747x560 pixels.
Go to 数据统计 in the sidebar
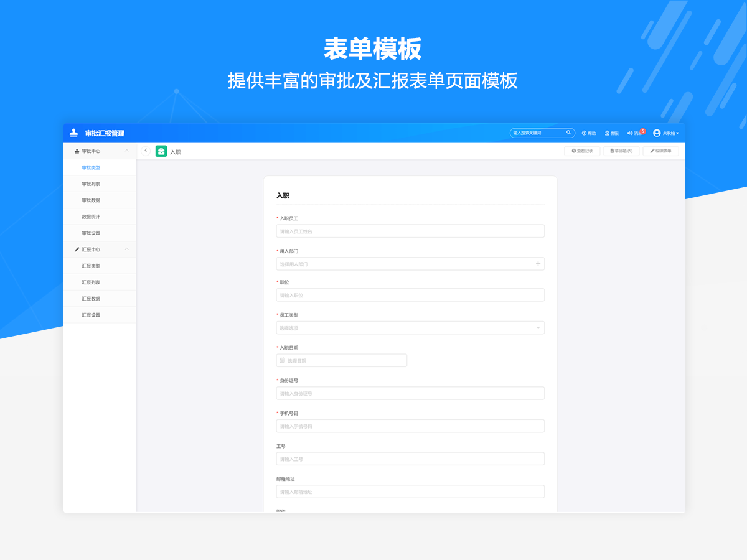(91, 217)
